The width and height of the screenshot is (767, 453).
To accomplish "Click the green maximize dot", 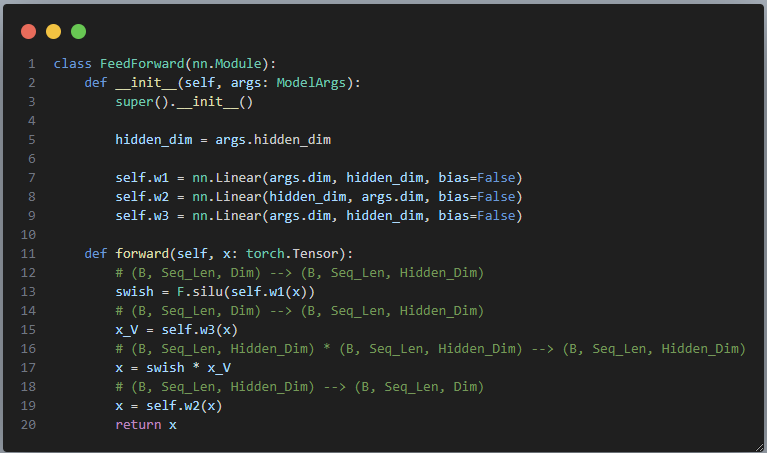I will point(78,31).
